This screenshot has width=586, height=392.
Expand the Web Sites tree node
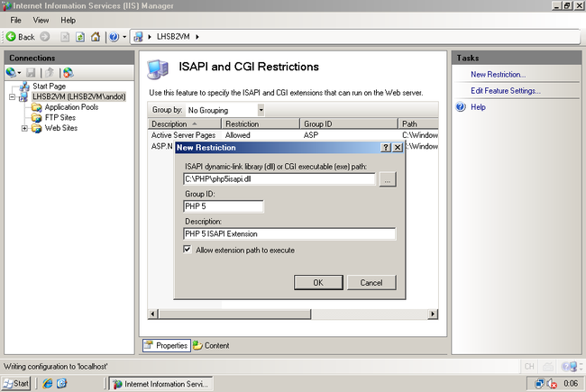tap(24, 128)
